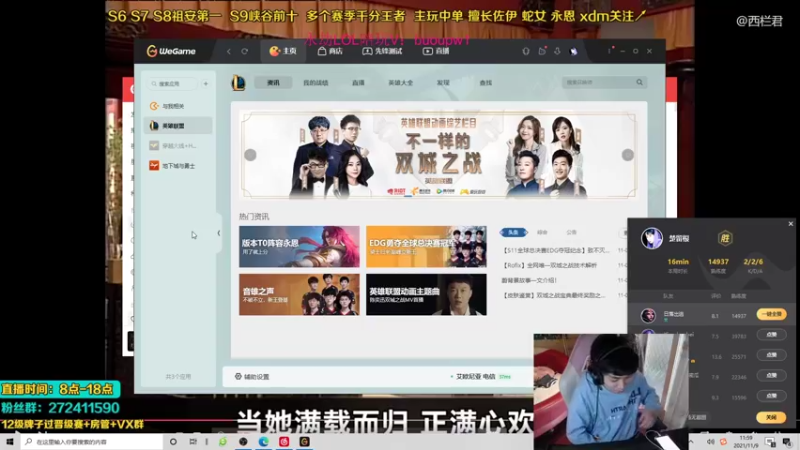
Task: Open the red NetEase music taskbar icon
Action: click(x=284, y=442)
